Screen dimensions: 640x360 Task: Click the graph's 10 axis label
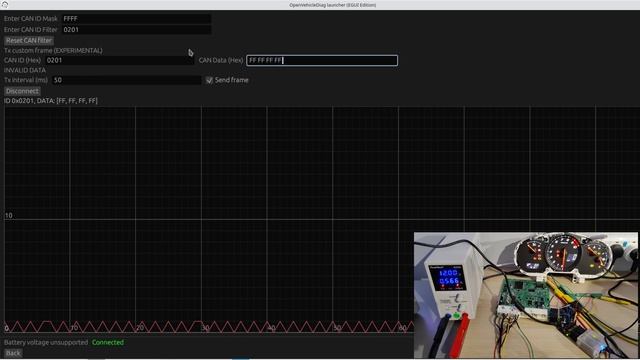9,216
